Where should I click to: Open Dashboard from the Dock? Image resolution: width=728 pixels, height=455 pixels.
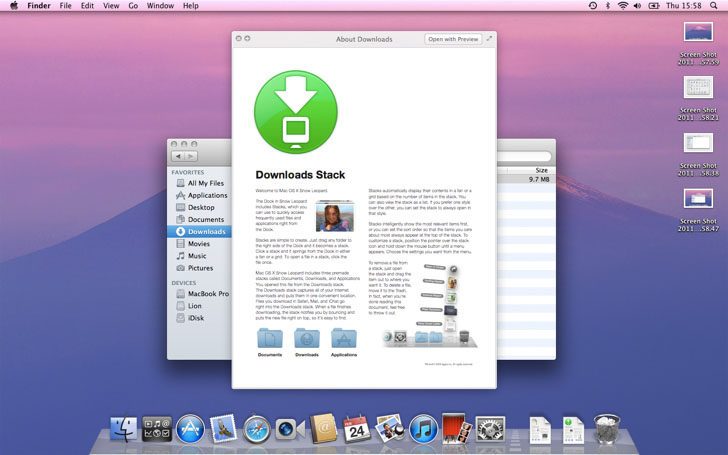click(157, 428)
